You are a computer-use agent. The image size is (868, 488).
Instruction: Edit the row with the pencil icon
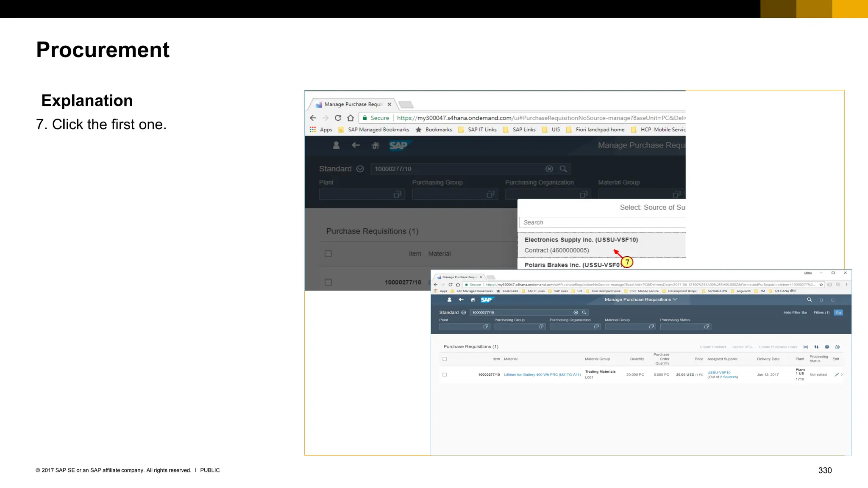(x=837, y=374)
